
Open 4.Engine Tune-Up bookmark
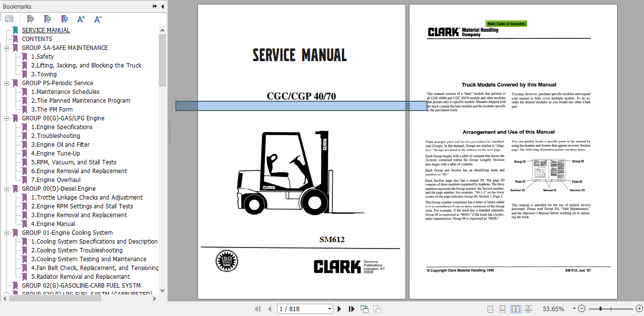pos(55,153)
